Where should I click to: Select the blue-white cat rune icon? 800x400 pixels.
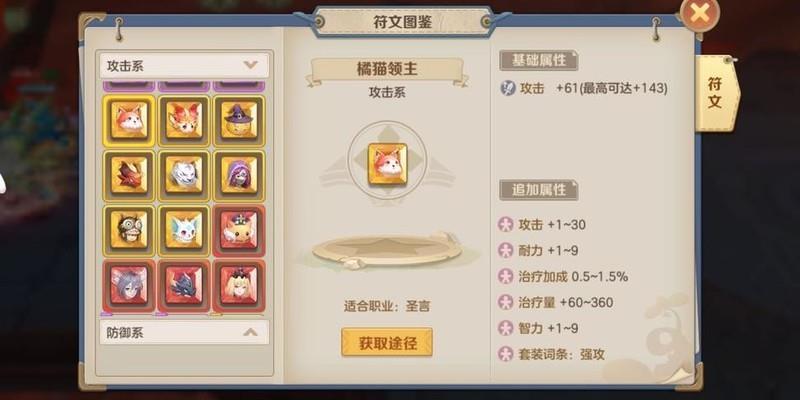[184, 230]
